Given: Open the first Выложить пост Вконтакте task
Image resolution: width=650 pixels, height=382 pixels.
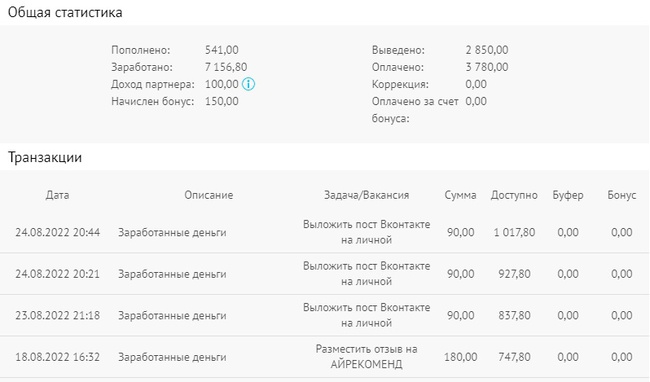Looking at the screenshot, I should (366, 232).
